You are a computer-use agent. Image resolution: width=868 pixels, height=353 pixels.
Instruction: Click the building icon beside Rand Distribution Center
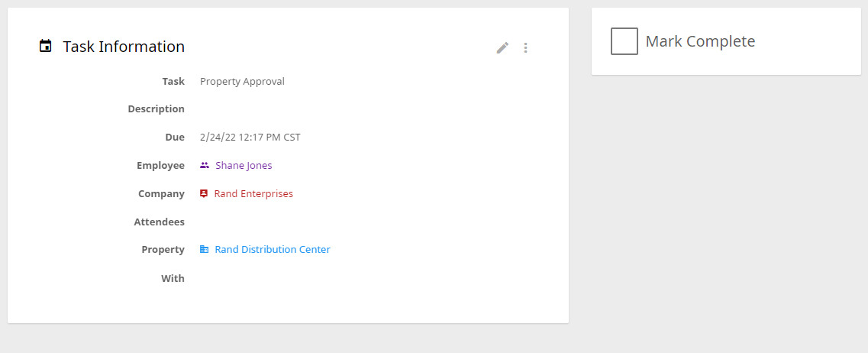click(205, 249)
